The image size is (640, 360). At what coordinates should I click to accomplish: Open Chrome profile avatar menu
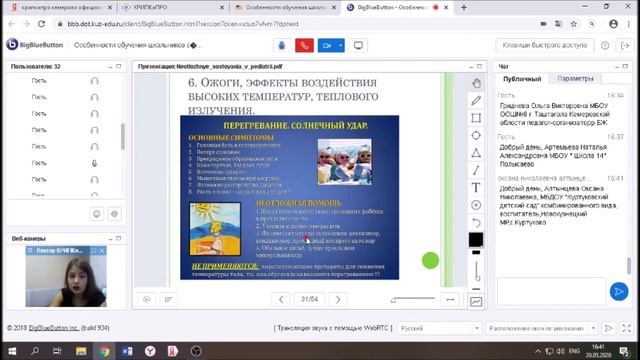613,24
